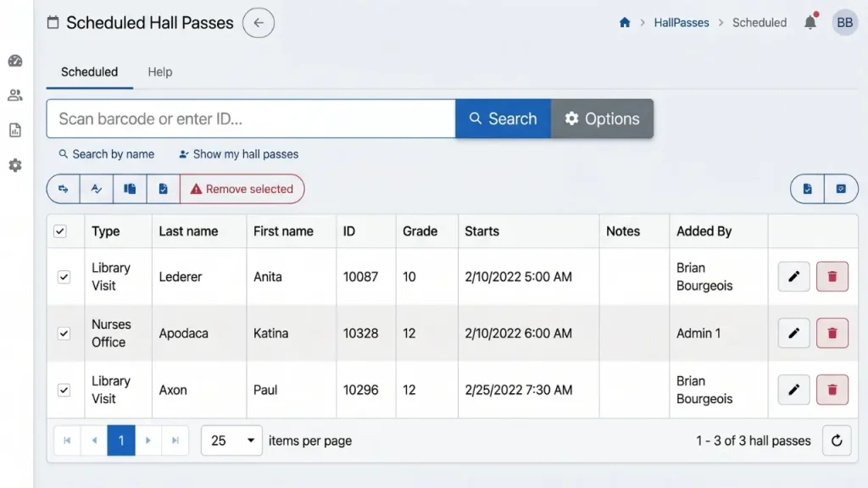Go to the last page

click(x=175, y=441)
